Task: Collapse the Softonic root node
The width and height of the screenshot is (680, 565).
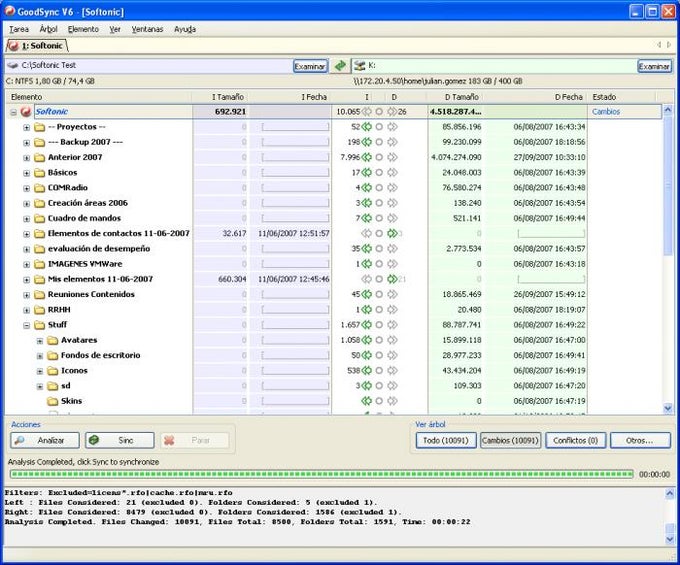Action: (13, 112)
